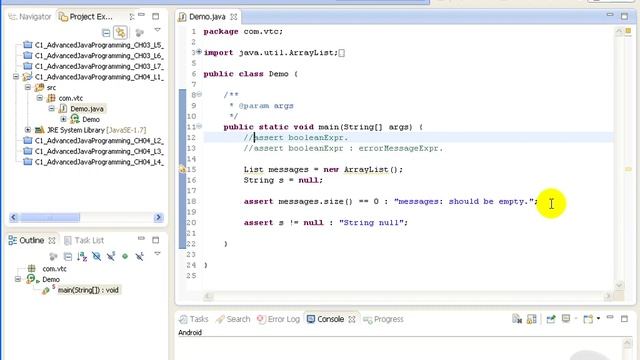Click the Demo class icon in explorer

coord(75,119)
